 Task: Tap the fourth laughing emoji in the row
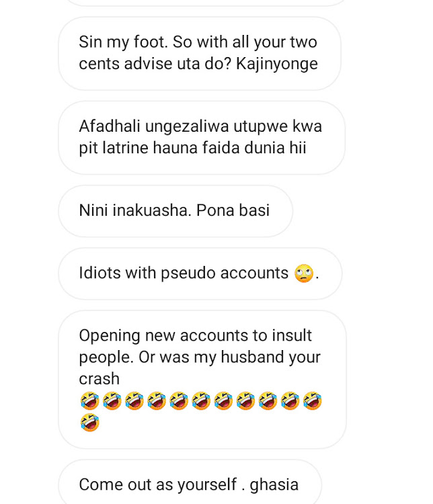(157, 401)
